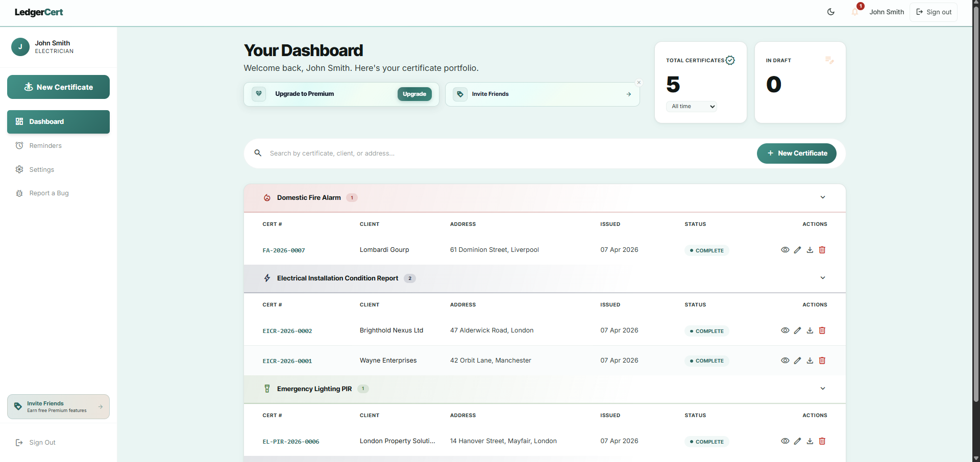Open the All time filter dropdown

(692, 107)
